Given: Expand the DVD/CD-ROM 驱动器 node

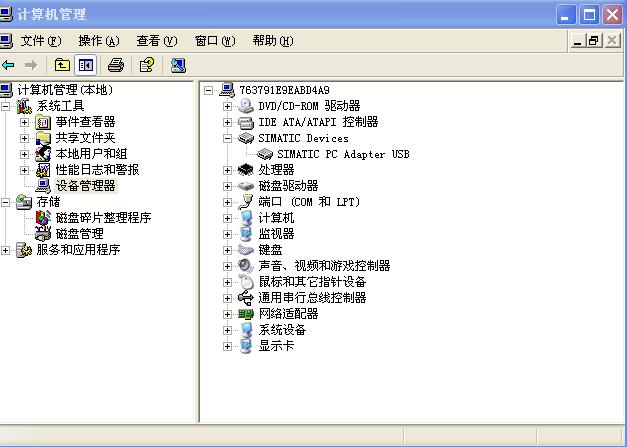Looking at the screenshot, I should (228, 106).
